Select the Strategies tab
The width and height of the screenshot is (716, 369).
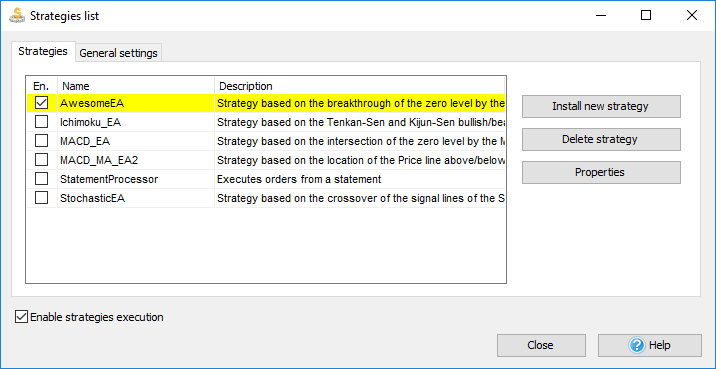pyautogui.click(x=43, y=51)
